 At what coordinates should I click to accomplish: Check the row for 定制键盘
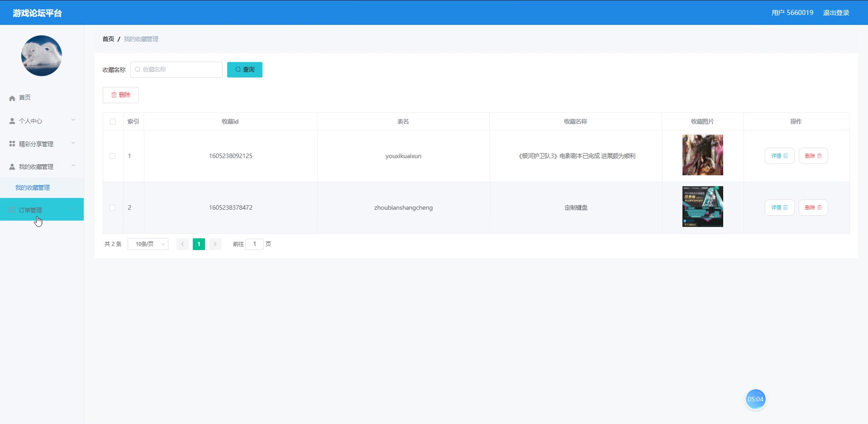[113, 207]
